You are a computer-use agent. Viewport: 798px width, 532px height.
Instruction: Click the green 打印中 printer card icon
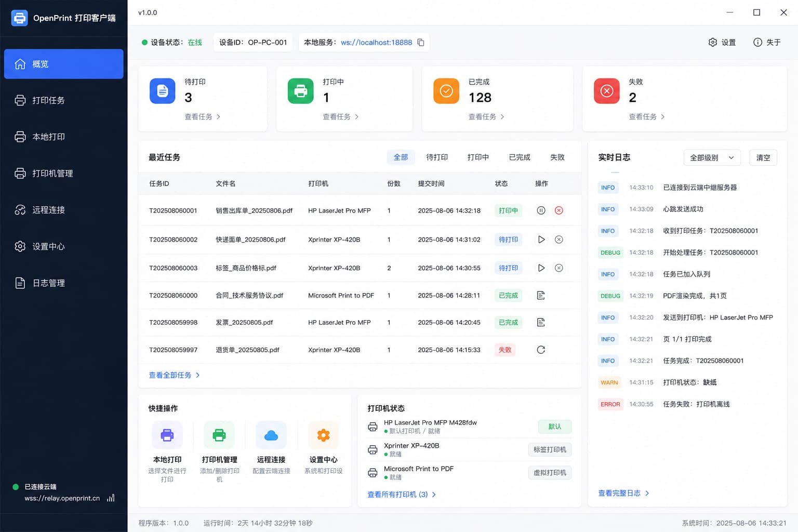coord(301,91)
